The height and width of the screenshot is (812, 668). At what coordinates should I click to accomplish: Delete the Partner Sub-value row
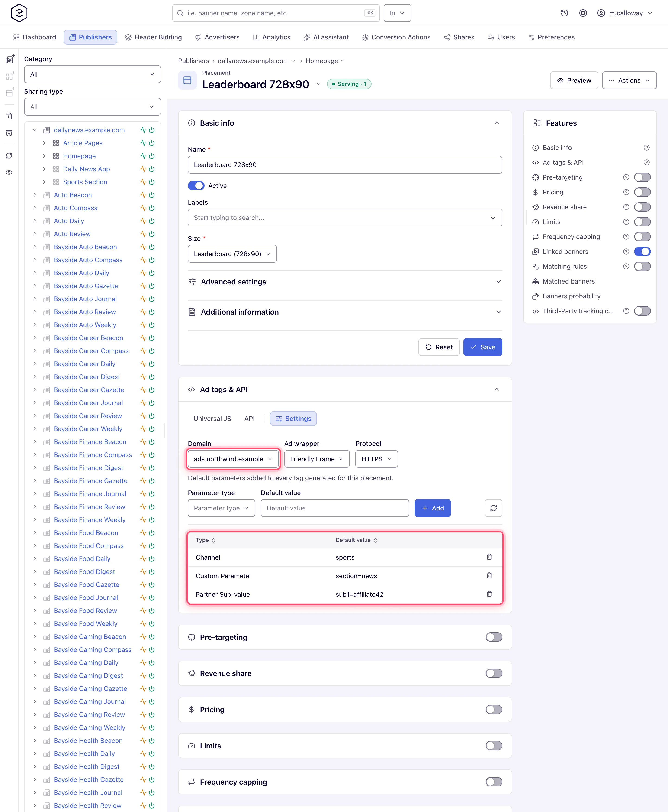pos(489,594)
